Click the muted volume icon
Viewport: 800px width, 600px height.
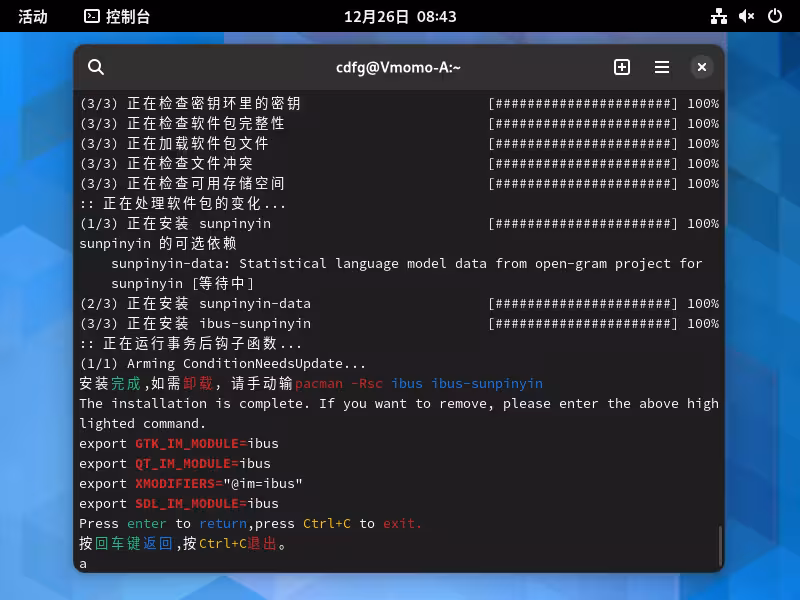pyautogui.click(x=746, y=16)
